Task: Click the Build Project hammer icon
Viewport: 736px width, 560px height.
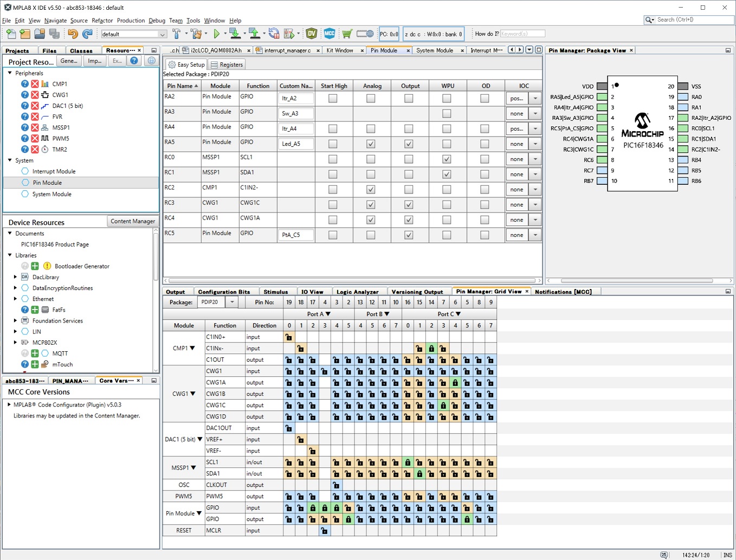Action: [x=177, y=34]
